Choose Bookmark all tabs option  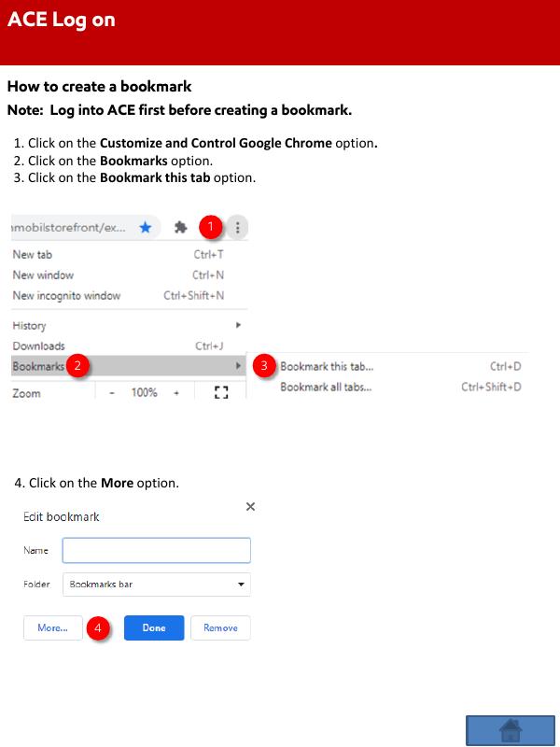(x=326, y=388)
